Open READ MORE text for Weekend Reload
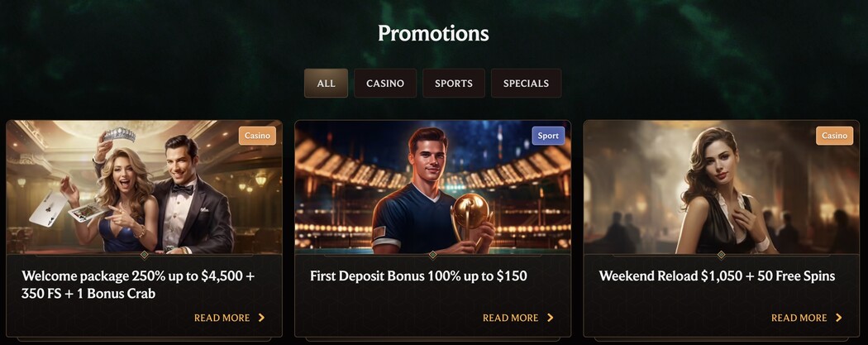This screenshot has height=345, width=868. 799,318
